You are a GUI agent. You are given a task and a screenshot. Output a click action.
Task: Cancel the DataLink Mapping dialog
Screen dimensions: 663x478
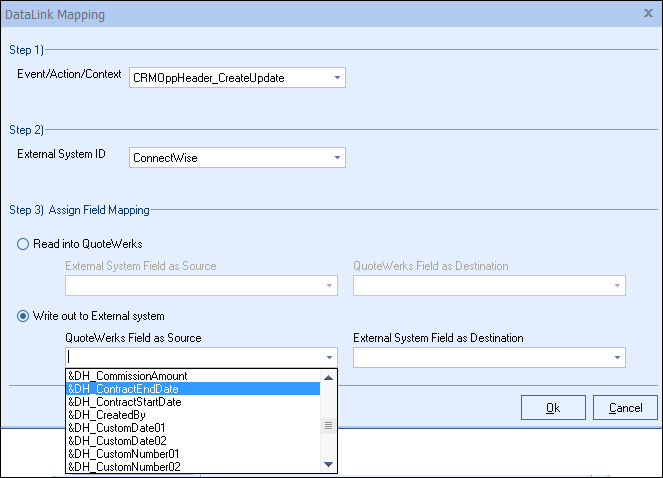click(625, 407)
